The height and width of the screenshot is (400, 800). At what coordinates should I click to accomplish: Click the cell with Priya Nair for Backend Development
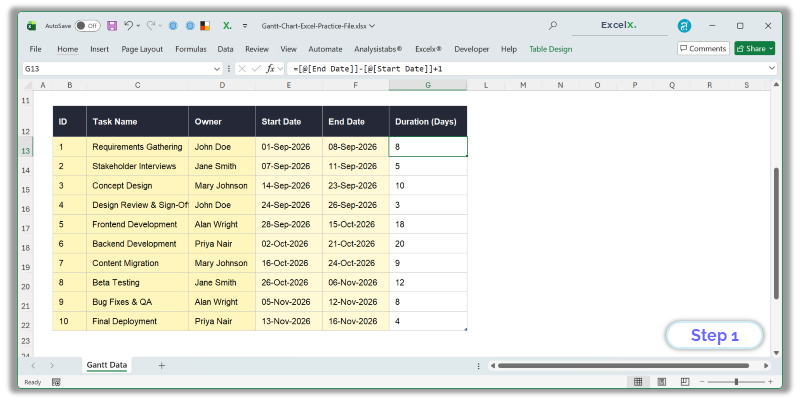(x=222, y=244)
